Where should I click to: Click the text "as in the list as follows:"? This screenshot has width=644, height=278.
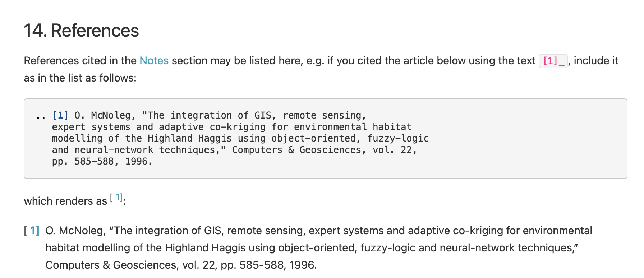coord(80,78)
